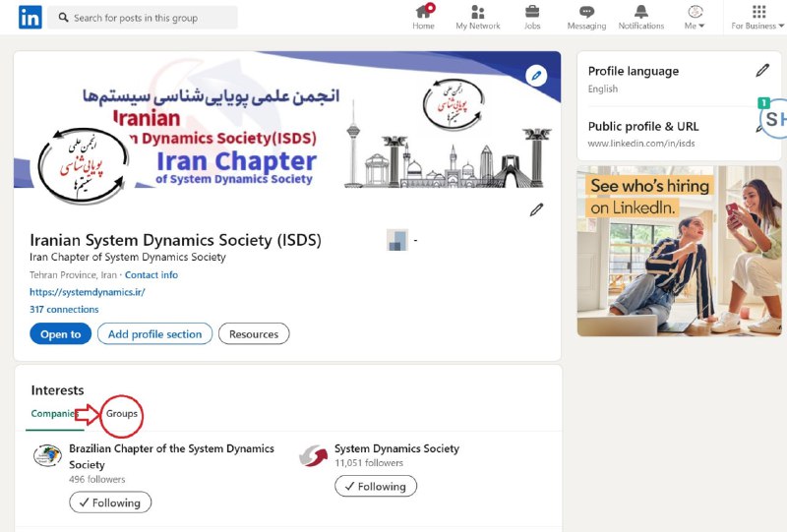Open System Dynamics Society page
Image resolution: width=787 pixels, height=532 pixels.
(x=396, y=448)
